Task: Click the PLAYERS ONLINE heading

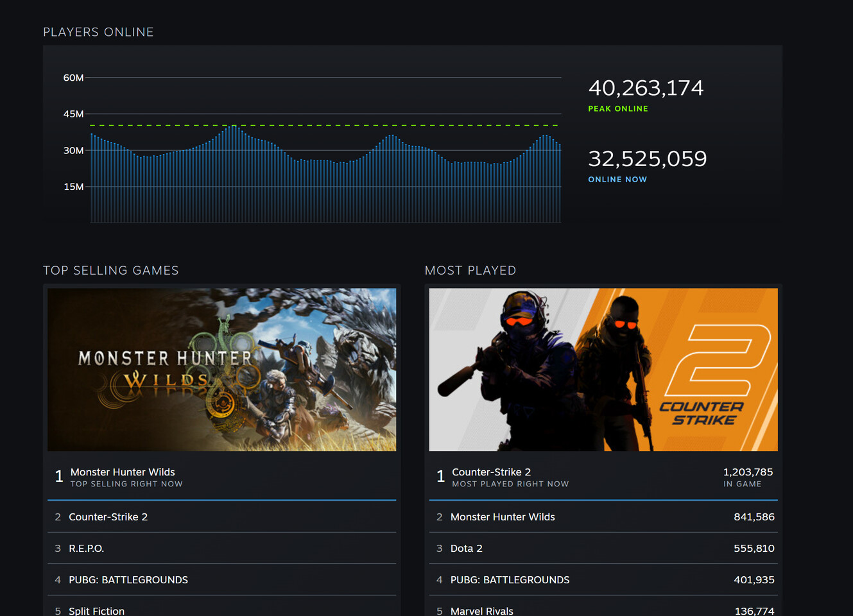Action: 98,32
